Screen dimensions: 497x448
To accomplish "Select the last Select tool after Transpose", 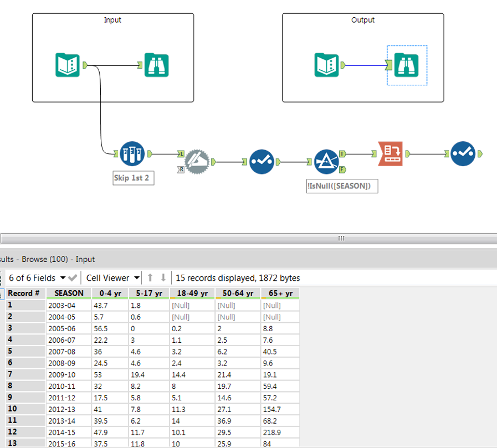I will pyautogui.click(x=463, y=153).
